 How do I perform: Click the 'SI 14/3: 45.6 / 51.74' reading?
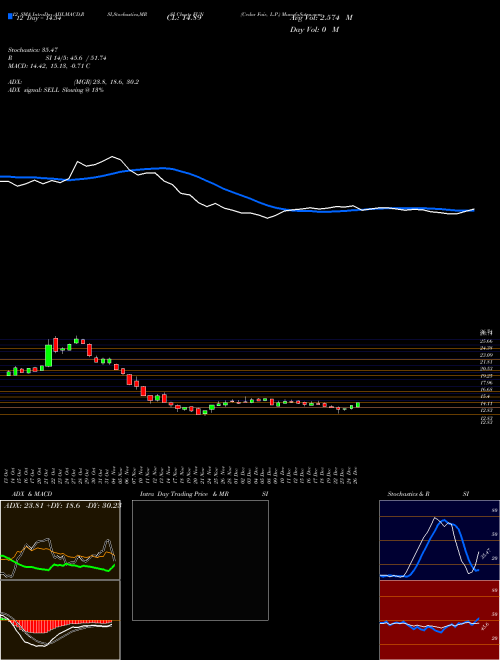pos(76,58)
